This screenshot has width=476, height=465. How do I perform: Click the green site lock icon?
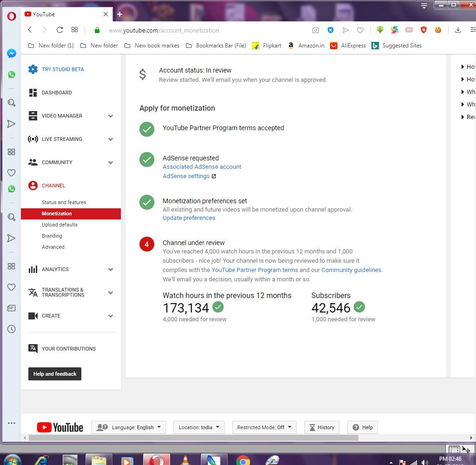click(x=97, y=30)
